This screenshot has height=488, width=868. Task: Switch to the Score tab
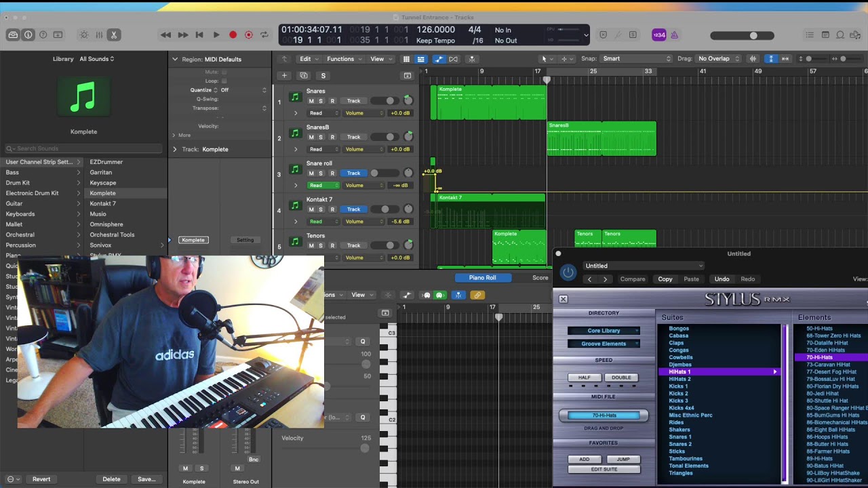[x=540, y=278]
